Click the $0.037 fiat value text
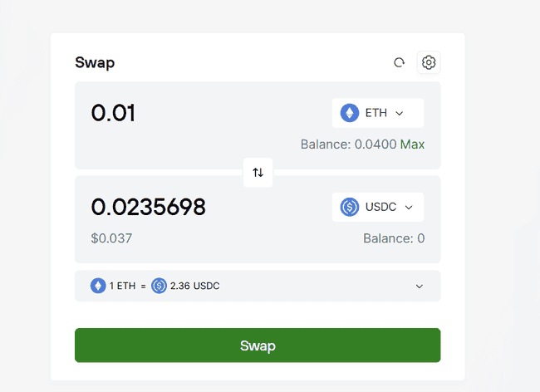540x392 pixels. click(111, 238)
